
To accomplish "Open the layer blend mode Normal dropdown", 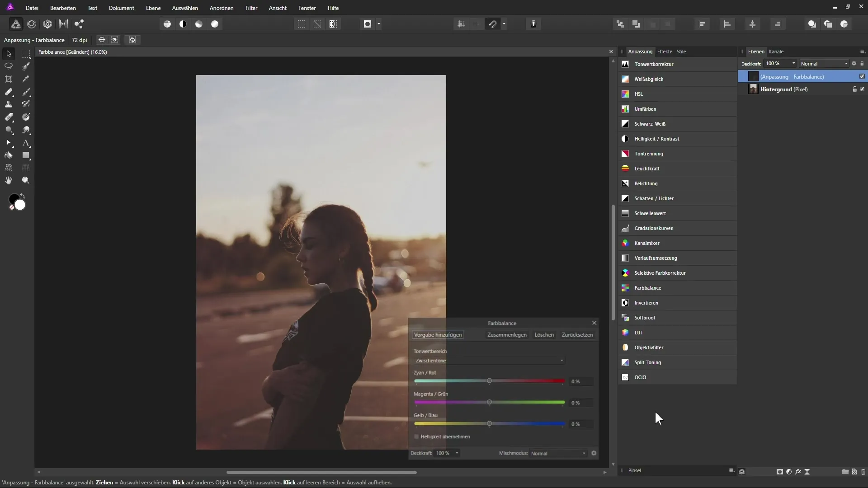I will tap(824, 64).
